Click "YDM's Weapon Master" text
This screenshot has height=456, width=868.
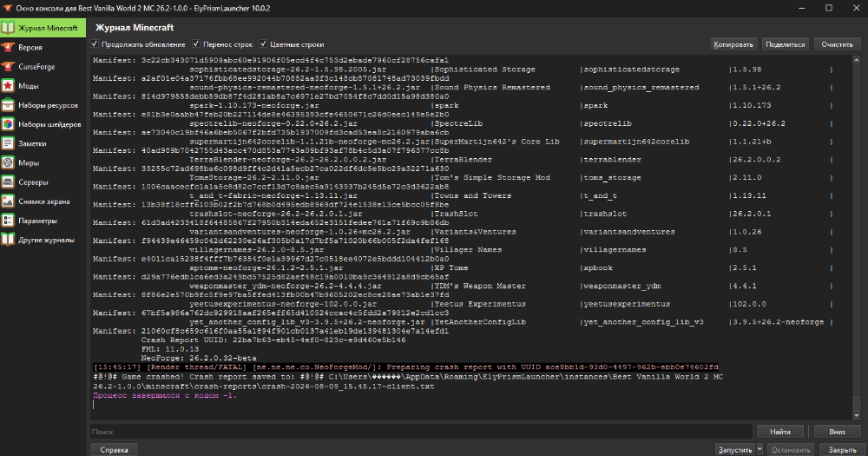tap(480, 286)
